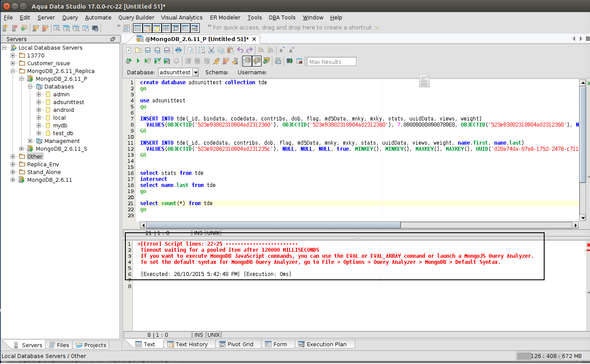590x364 pixels.
Task: Click the plug Connect icon in query toolbar
Action: pyautogui.click(x=217, y=61)
